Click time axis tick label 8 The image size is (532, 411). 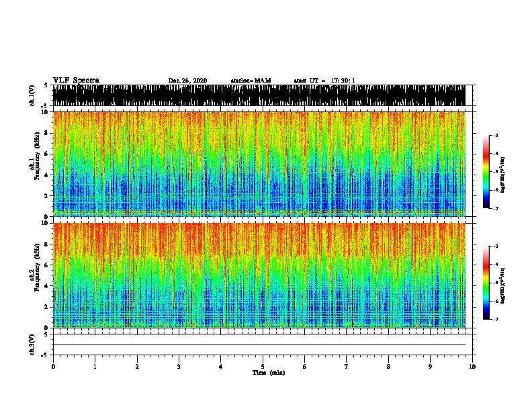point(388,367)
